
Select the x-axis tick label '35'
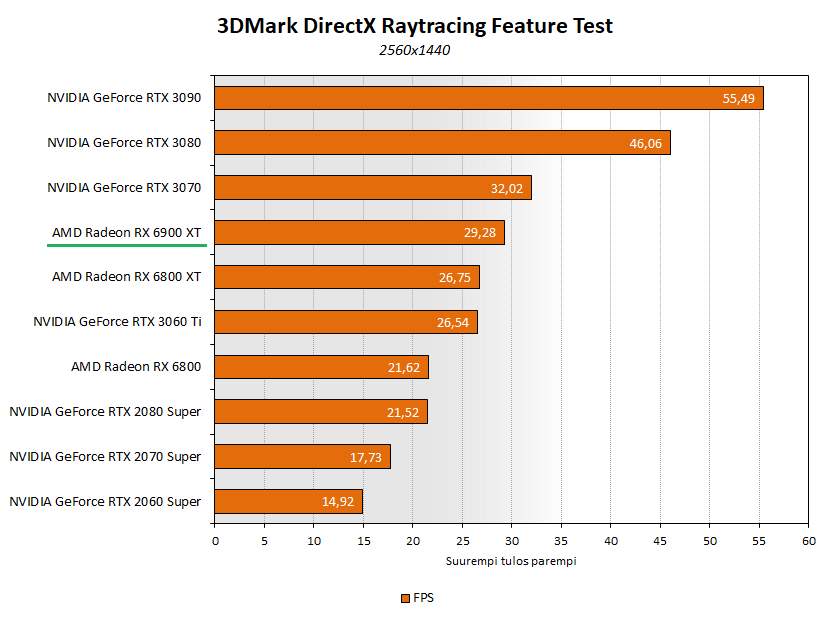[561, 541]
